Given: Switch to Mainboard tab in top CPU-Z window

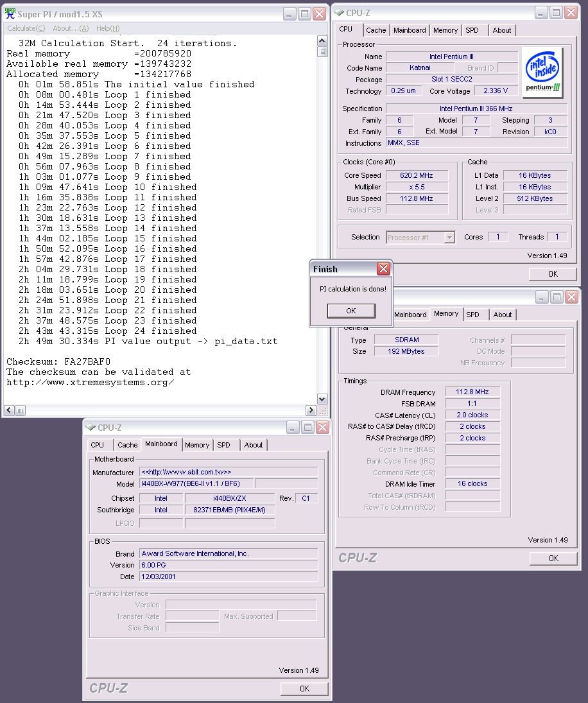Looking at the screenshot, I should (410, 30).
